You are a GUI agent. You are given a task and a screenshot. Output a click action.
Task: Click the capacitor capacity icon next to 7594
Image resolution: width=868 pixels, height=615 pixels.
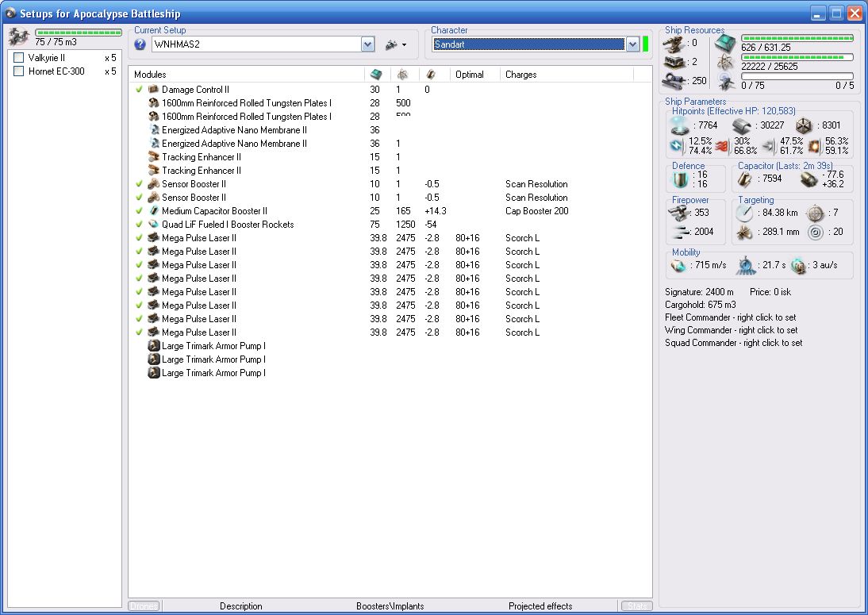(x=745, y=179)
